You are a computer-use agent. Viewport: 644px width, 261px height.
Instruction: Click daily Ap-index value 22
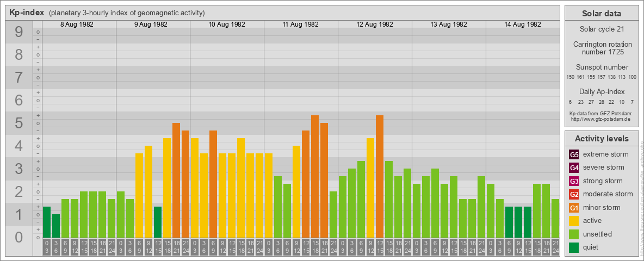pos(611,102)
